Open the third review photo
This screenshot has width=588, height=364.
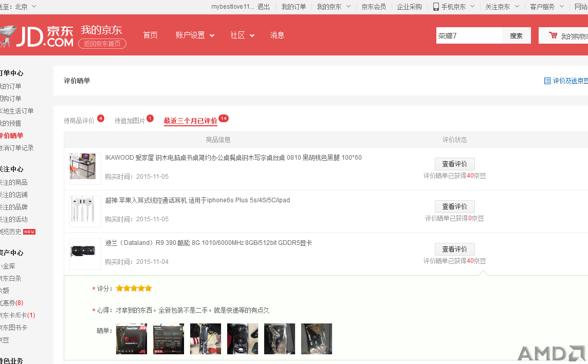(206, 339)
